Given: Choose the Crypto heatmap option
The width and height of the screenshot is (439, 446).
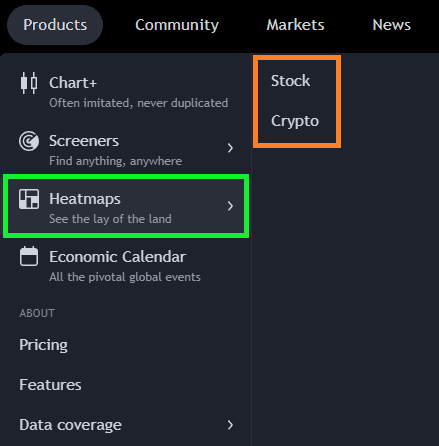Looking at the screenshot, I should pos(295,121).
